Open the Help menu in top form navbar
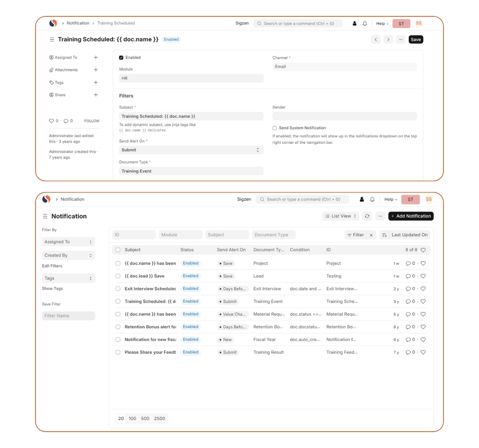This screenshot has width=479, height=448. (x=382, y=24)
